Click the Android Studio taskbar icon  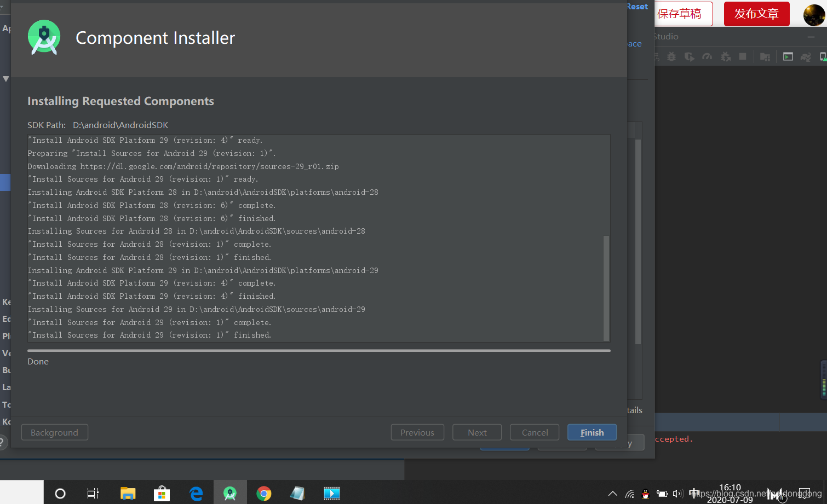230,494
